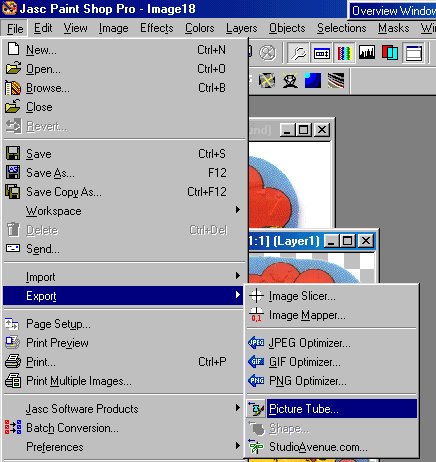Click the Overview Window title bar
436x462 pixels.
point(392,11)
